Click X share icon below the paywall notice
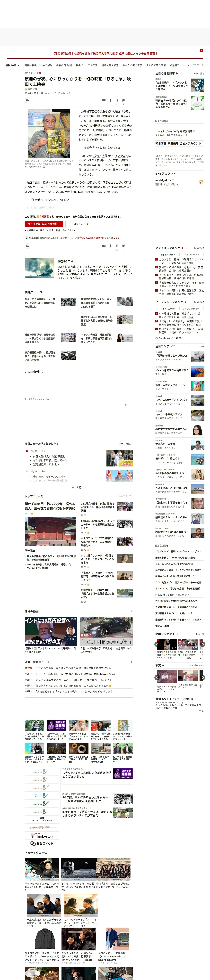Image resolution: width=210 pixels, height=980 pixels. click(x=117, y=246)
